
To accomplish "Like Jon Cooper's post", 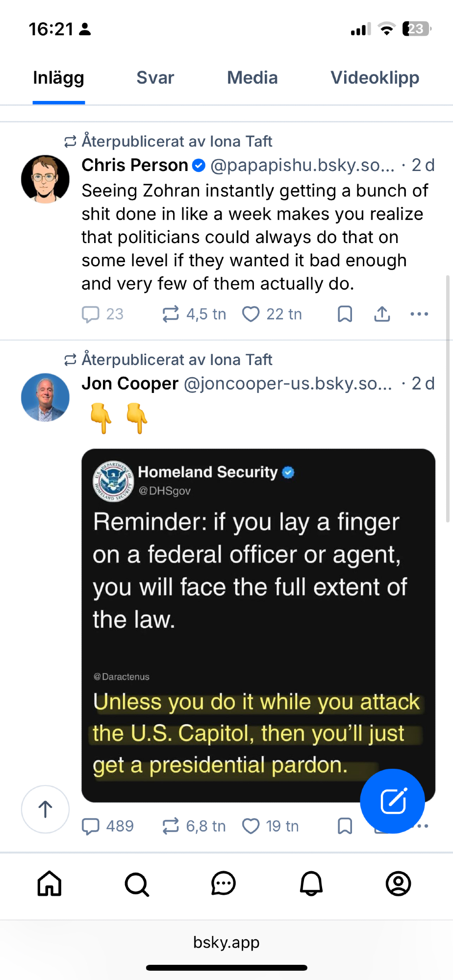I will pos(251,826).
